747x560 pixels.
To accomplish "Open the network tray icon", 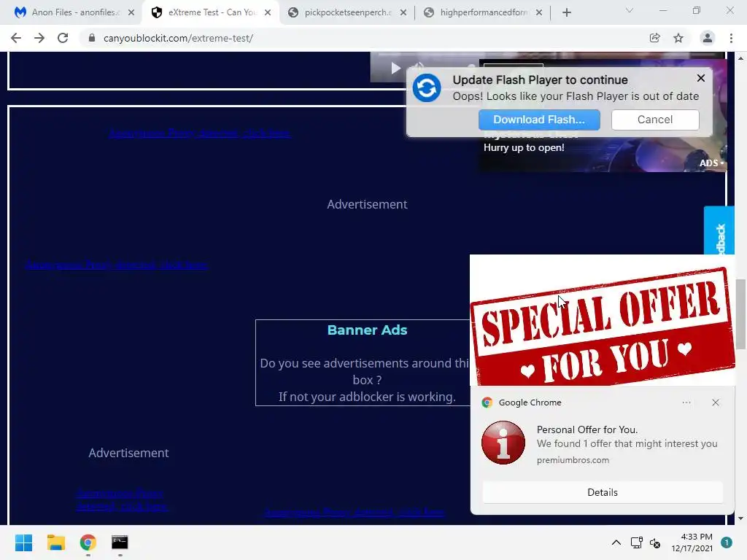I will point(636,542).
